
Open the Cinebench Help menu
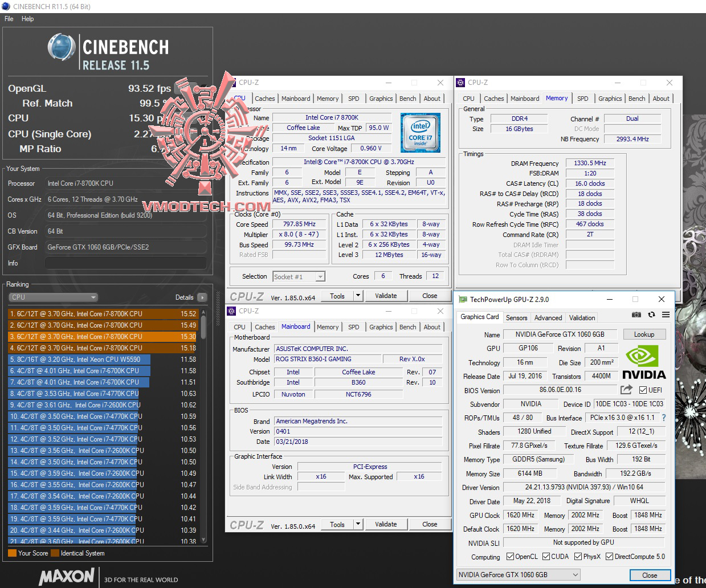tap(28, 19)
